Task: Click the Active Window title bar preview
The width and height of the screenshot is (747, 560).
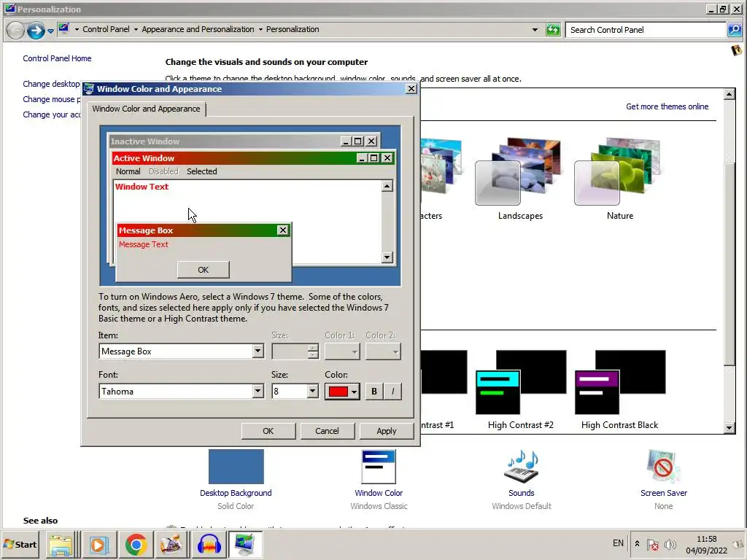Action: click(x=233, y=158)
